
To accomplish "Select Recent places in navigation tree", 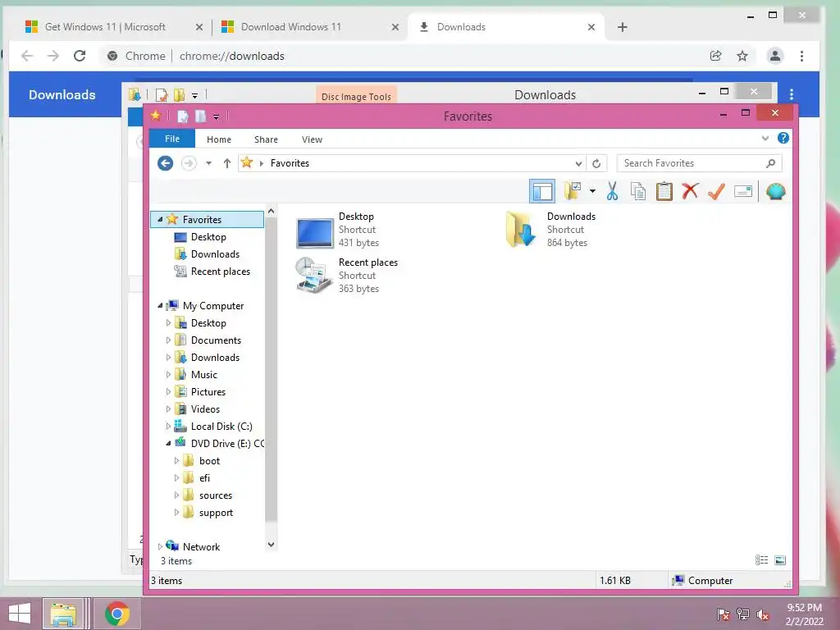I will point(220,271).
